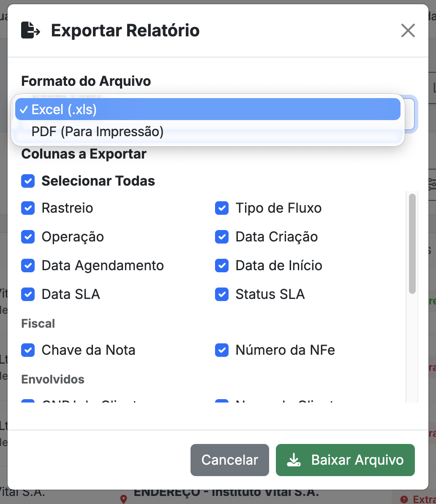Uncheck the Número da NFe checkbox
Image resolution: width=436 pixels, height=504 pixels.
(x=222, y=350)
